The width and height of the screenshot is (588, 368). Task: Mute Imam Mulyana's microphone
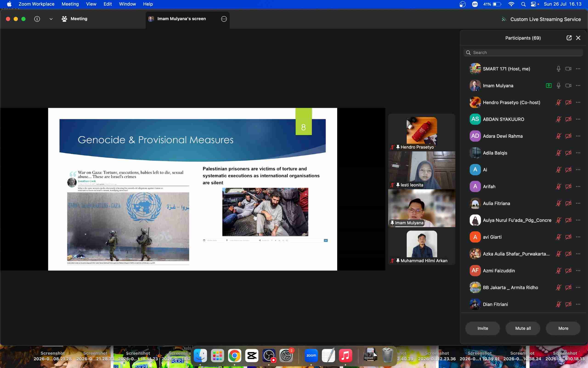[x=558, y=85]
